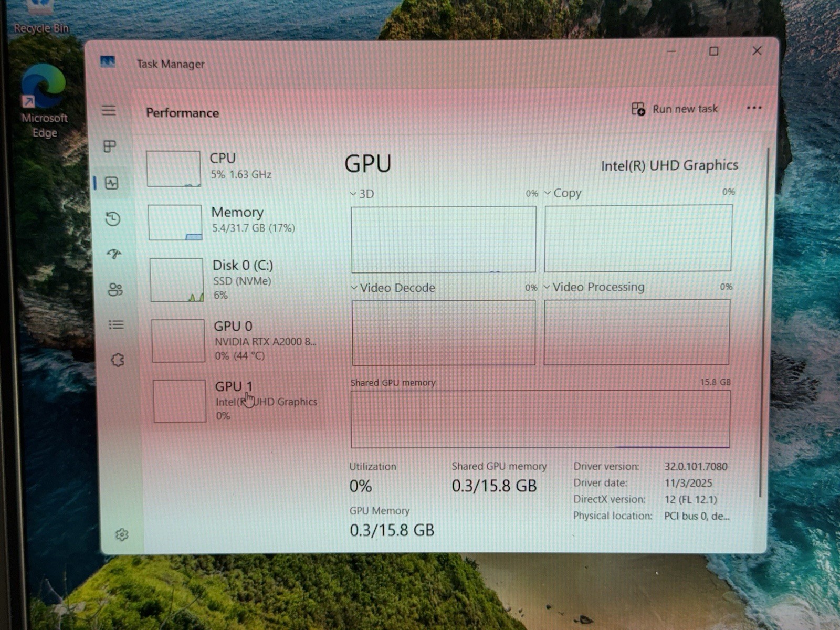Image resolution: width=840 pixels, height=630 pixels.
Task: Open the App history page icon
Action: pos(113,219)
